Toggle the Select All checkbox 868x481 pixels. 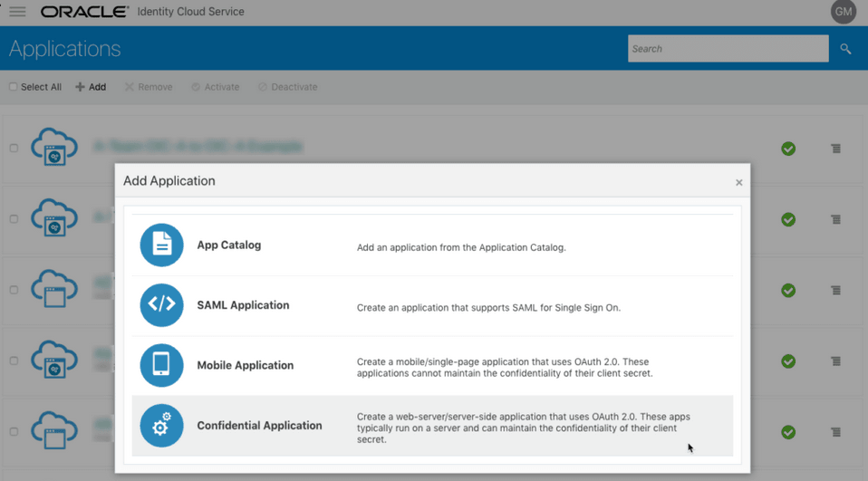(x=14, y=87)
